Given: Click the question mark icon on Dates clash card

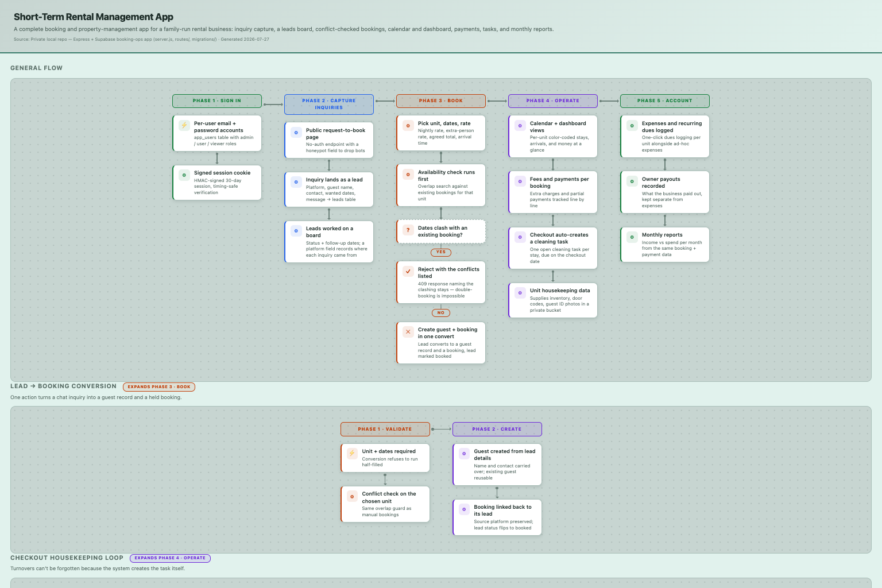Looking at the screenshot, I should tap(408, 230).
